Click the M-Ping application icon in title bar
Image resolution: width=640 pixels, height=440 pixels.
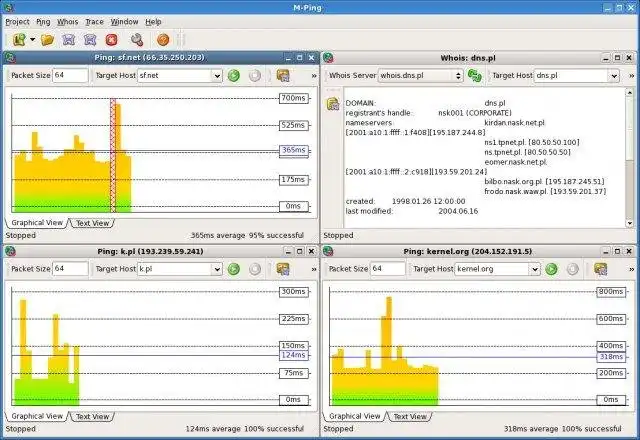pyautogui.click(x=8, y=7)
